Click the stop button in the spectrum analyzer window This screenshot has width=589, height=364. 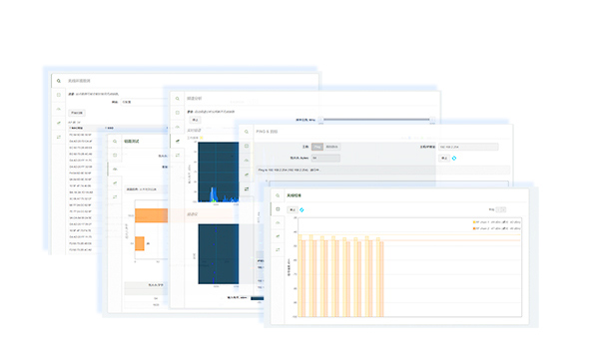coord(195,120)
